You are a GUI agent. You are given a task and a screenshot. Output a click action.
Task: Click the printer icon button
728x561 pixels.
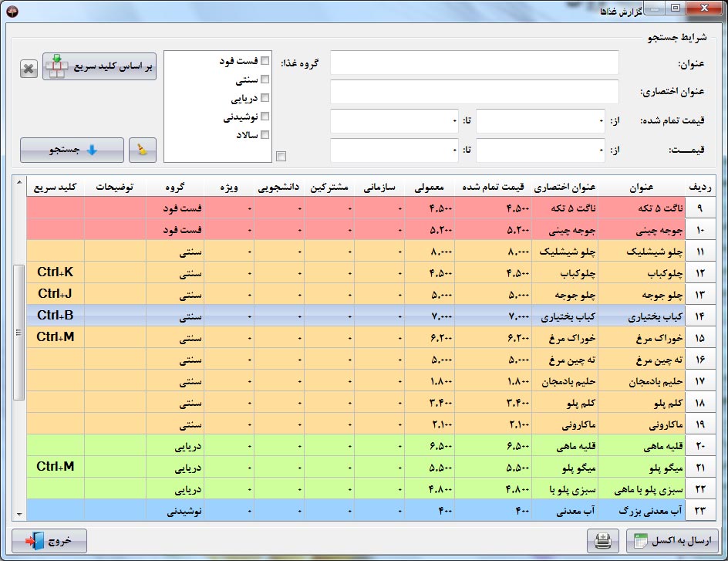pos(603,541)
